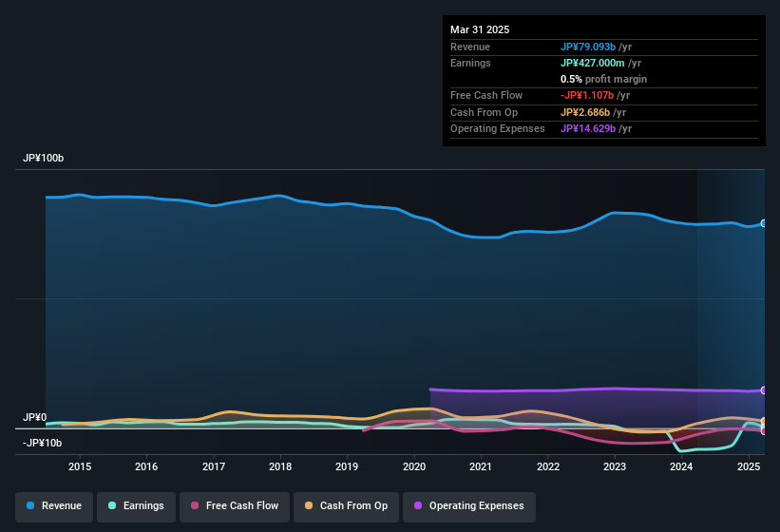
Task: Click the JP¥0 y-axis label
Action: click(x=35, y=417)
